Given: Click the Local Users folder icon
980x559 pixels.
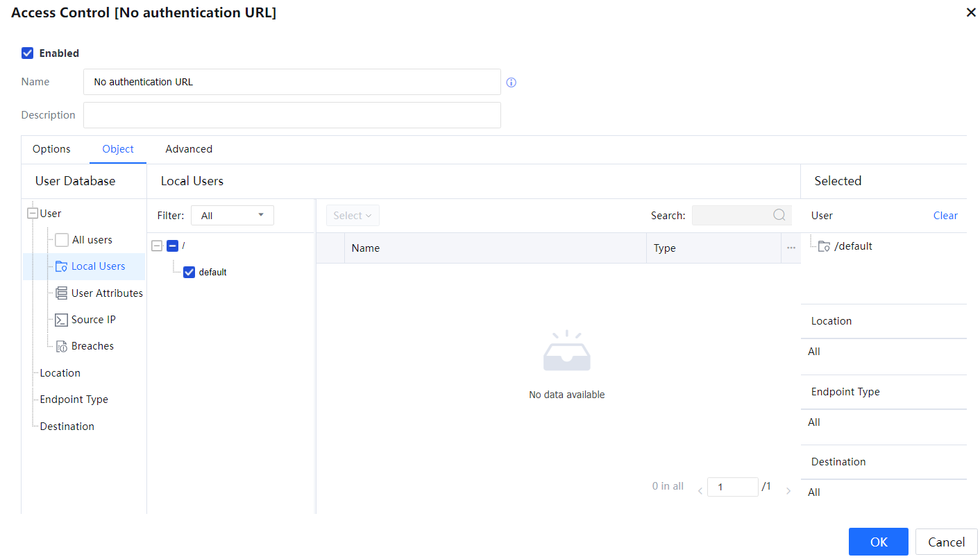Looking at the screenshot, I should pyautogui.click(x=61, y=266).
